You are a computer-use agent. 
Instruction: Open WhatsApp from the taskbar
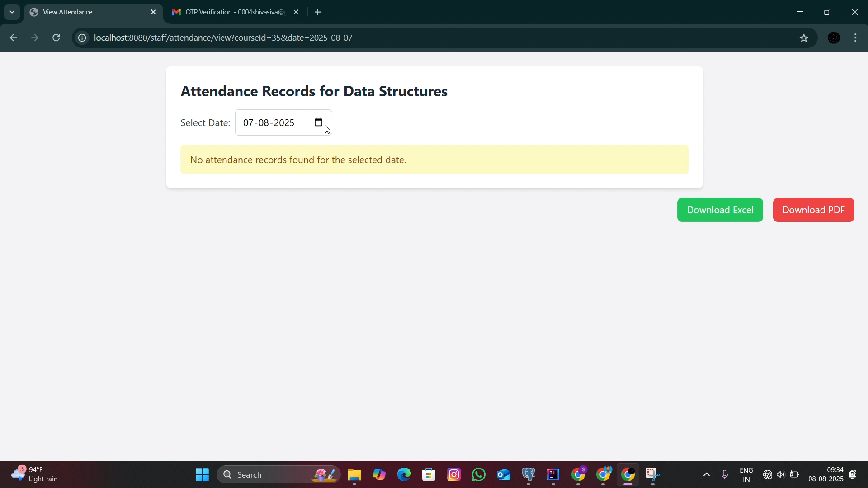[479, 474]
